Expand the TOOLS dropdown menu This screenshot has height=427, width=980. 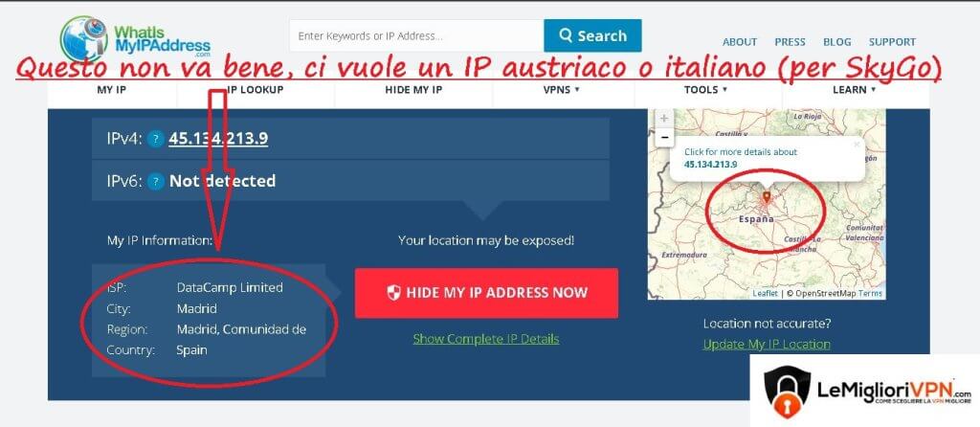point(706,90)
